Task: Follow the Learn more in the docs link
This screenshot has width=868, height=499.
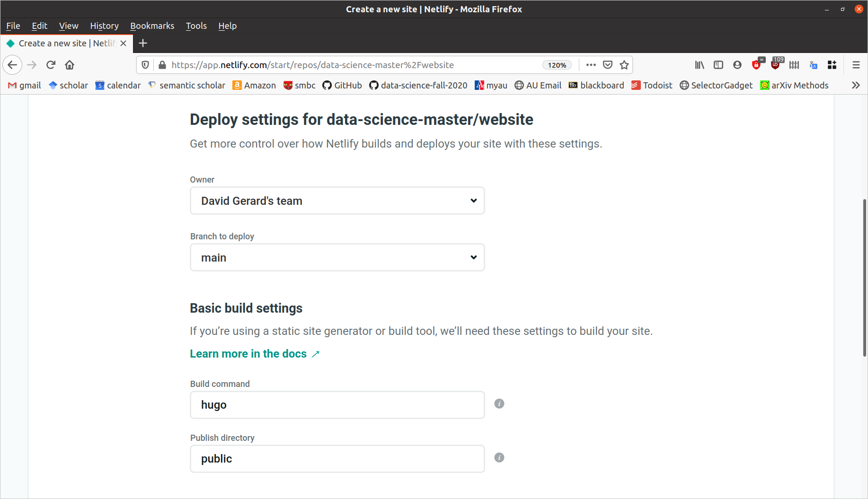Action: tap(255, 354)
